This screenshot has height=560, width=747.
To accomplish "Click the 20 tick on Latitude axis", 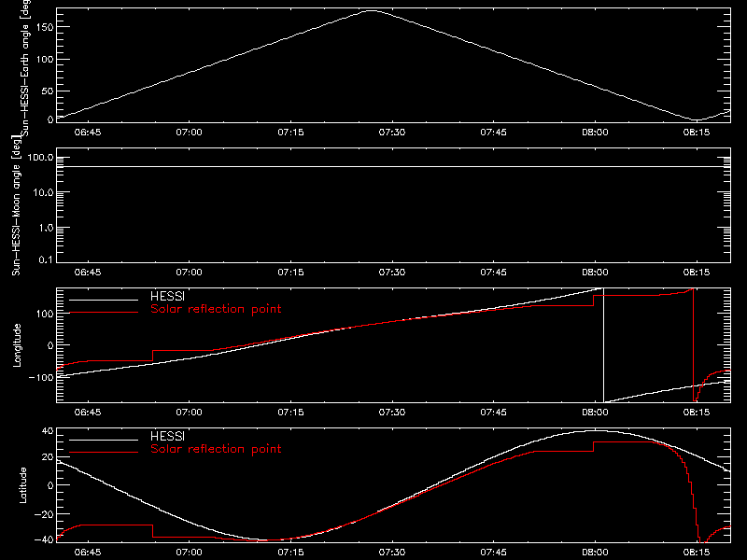I will [x=48, y=457].
